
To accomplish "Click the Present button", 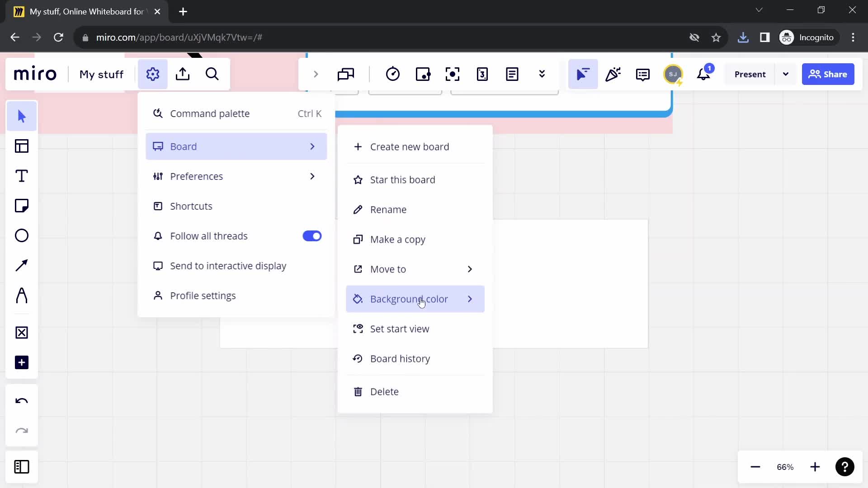I will point(750,74).
